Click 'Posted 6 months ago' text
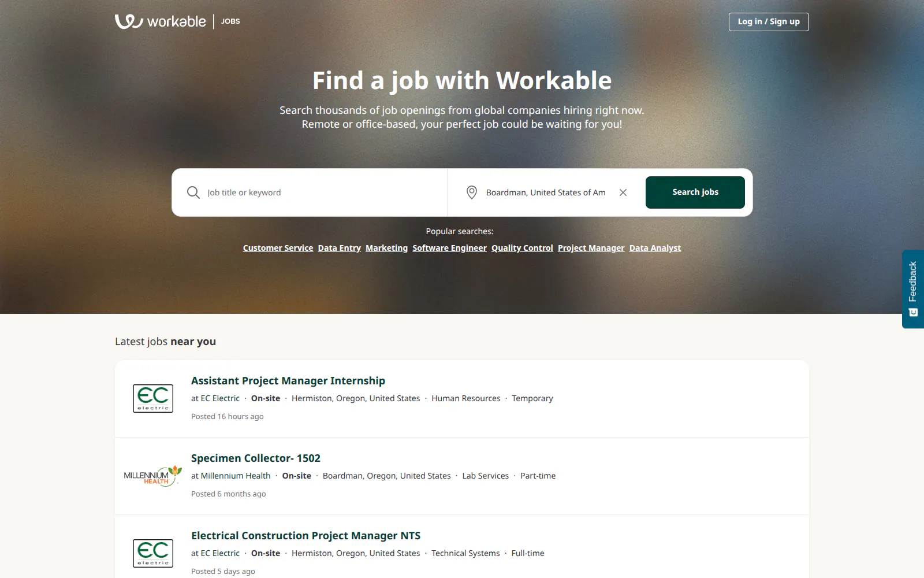The width and height of the screenshot is (924, 578). coord(229,494)
